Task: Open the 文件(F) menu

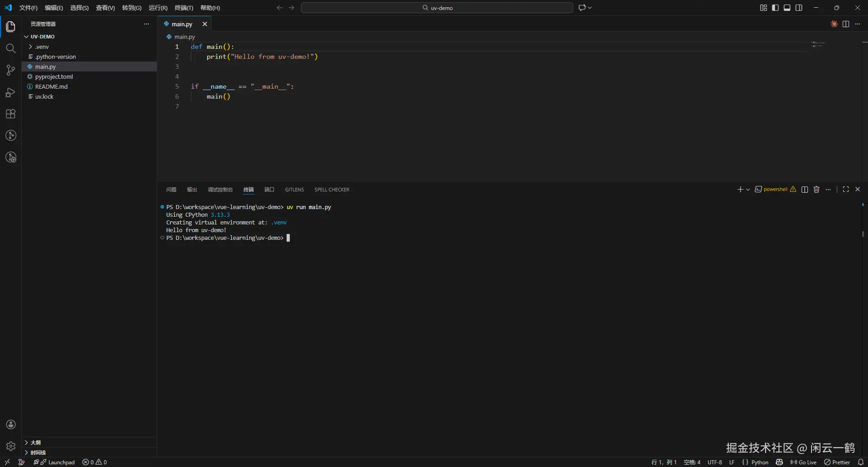Action: click(x=28, y=8)
